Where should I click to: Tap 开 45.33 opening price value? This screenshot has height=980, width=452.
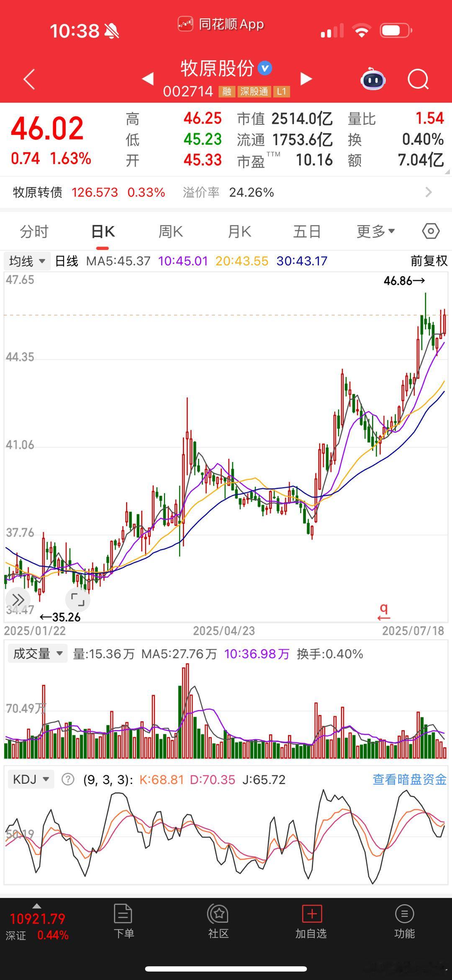203,160
